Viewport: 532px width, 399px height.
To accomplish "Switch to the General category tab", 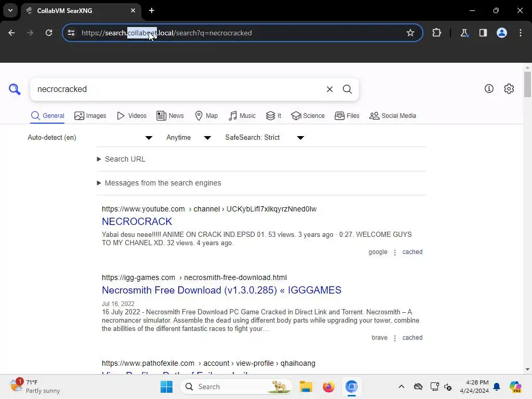I will click(47, 116).
